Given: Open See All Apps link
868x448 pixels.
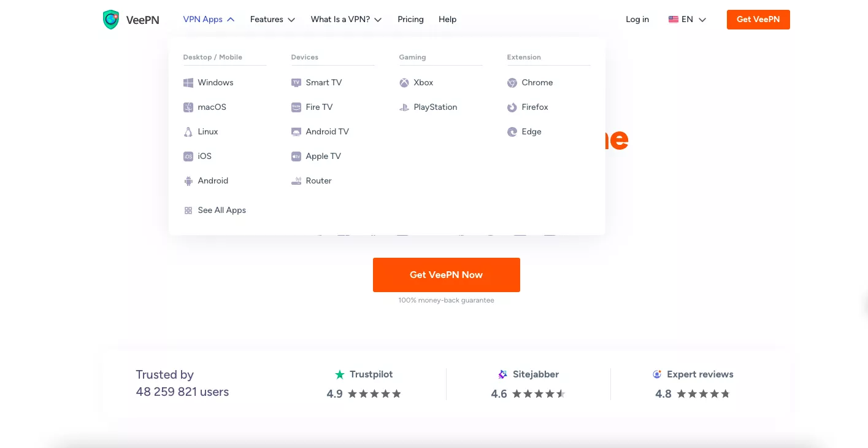Looking at the screenshot, I should point(222,210).
